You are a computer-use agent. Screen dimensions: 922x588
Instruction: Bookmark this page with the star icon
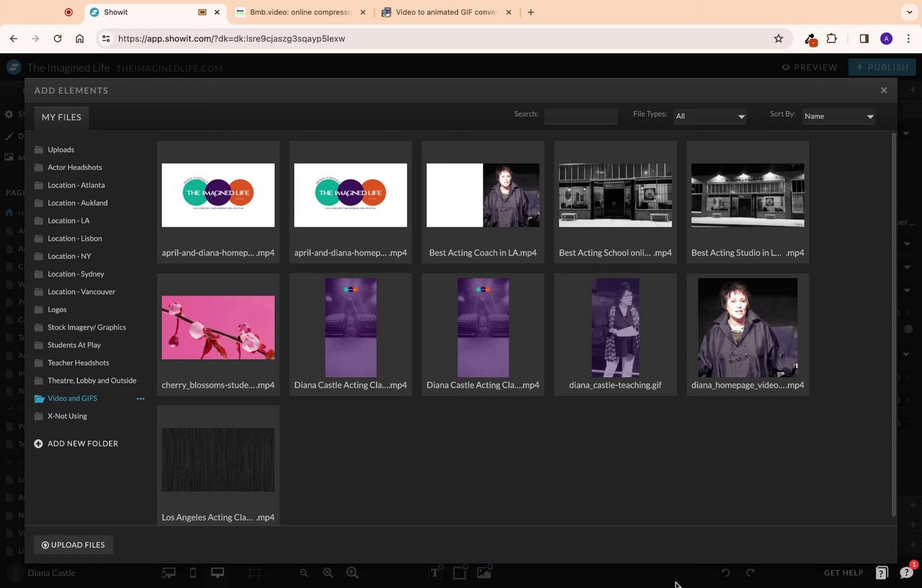(x=778, y=39)
